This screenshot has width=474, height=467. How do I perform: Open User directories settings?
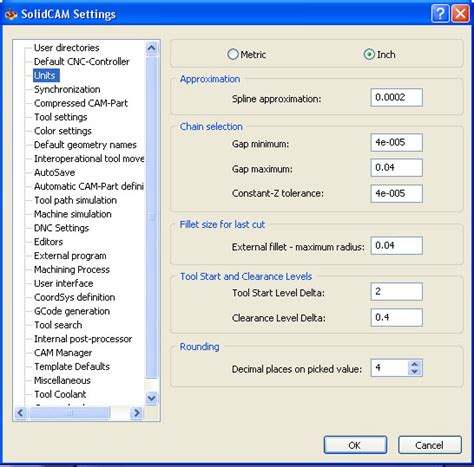click(x=67, y=48)
